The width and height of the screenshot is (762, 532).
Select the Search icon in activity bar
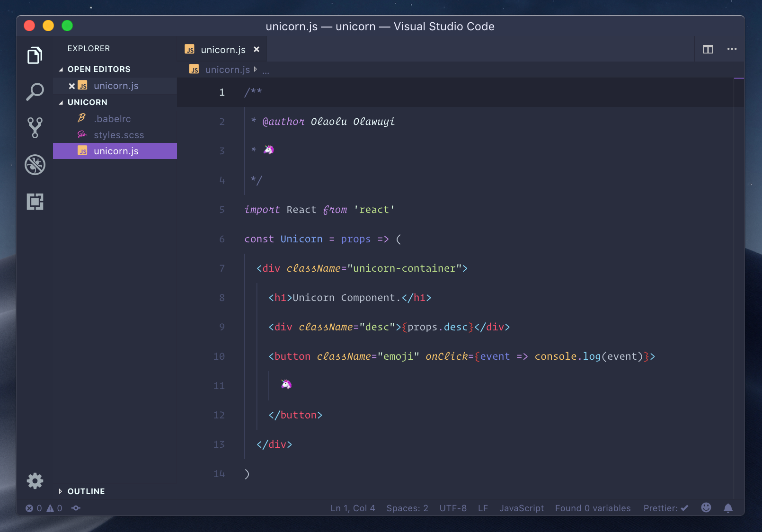34,91
